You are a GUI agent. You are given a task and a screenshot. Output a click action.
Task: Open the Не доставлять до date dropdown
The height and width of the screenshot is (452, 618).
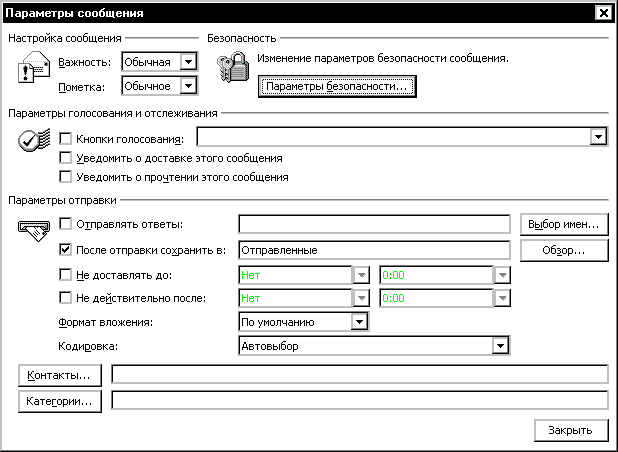click(361, 275)
